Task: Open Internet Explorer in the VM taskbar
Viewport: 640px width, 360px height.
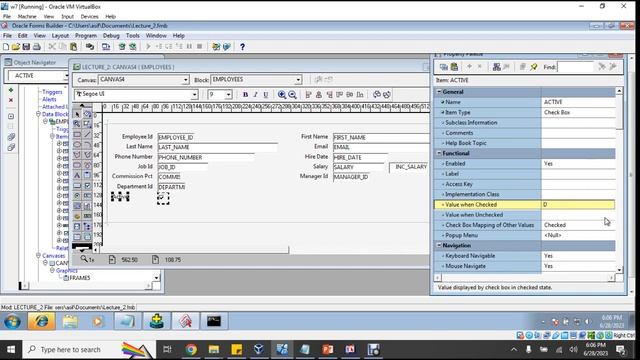Action: 41,321
